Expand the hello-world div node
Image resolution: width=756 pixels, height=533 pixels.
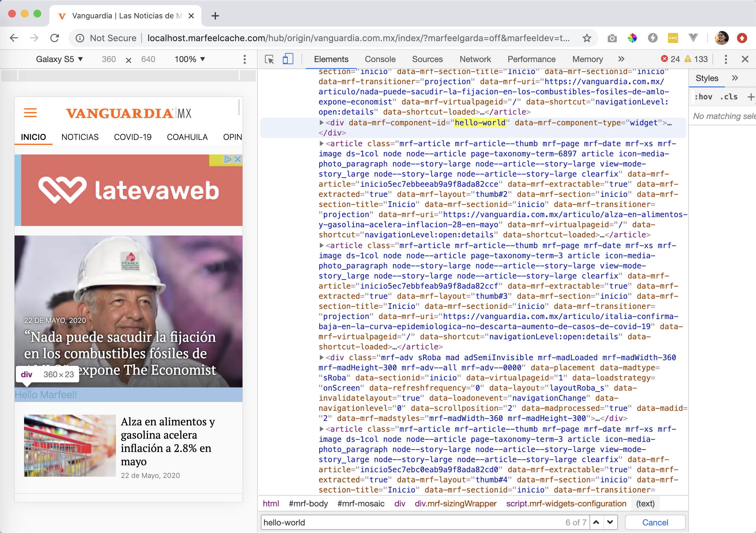tap(321, 123)
